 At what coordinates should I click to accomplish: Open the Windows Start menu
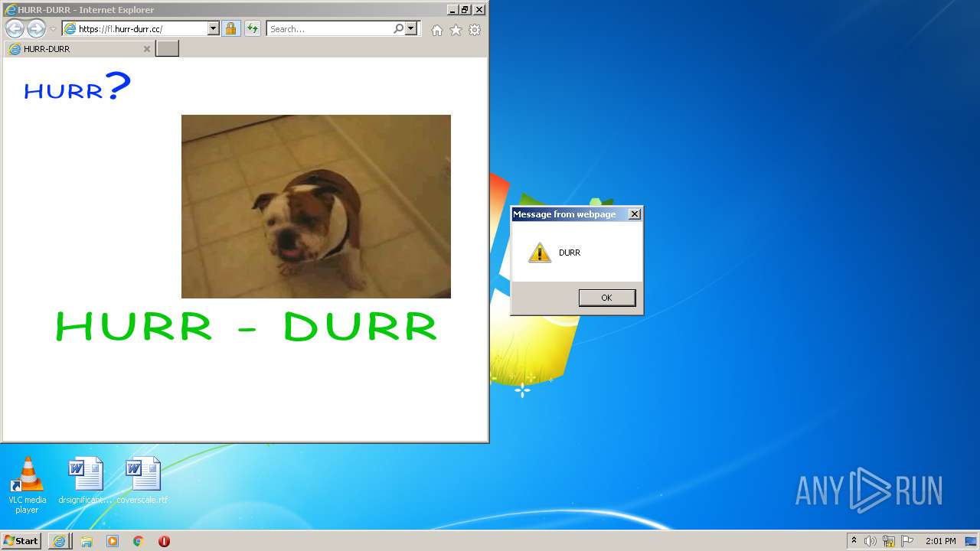tap(21, 540)
